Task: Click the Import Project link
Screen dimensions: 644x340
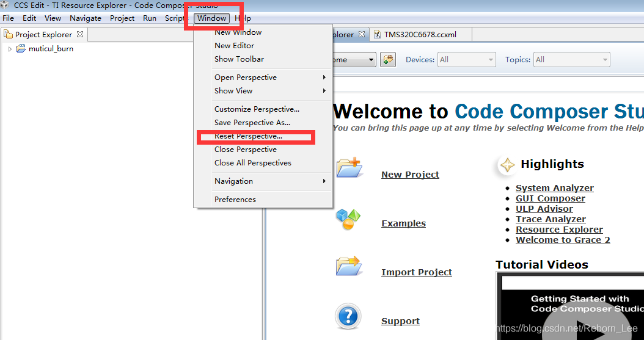Action: point(417,272)
